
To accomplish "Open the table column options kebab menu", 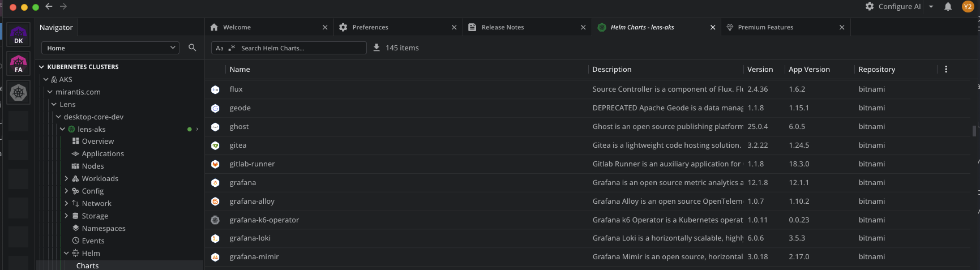I will click(x=946, y=69).
